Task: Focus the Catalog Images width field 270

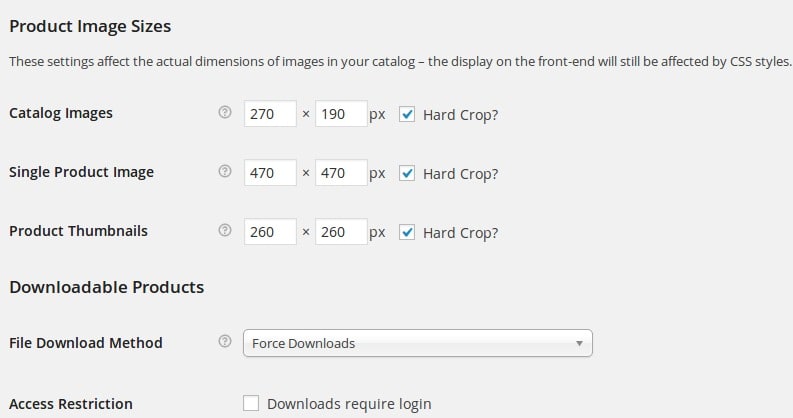Action: [x=270, y=114]
